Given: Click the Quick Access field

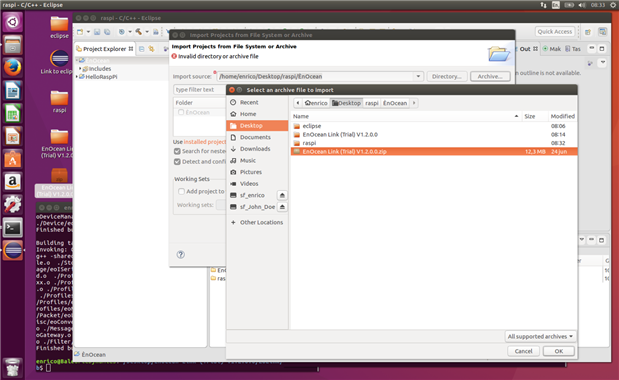Looking at the screenshot, I should pyautogui.click(x=555, y=32).
